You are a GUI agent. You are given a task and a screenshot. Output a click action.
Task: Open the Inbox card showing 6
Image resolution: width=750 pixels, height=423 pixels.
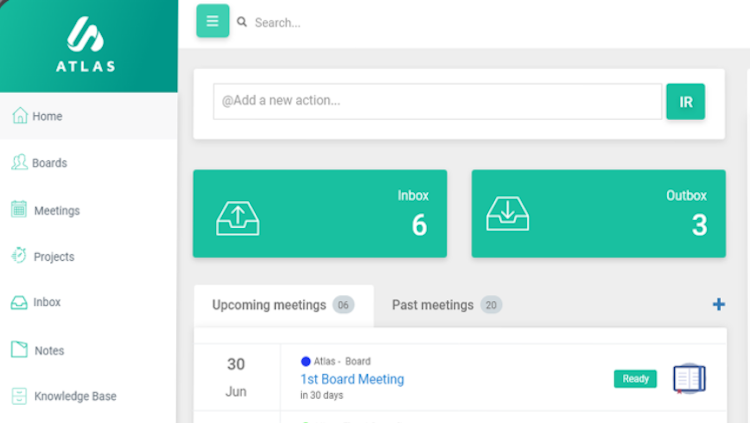coord(320,213)
